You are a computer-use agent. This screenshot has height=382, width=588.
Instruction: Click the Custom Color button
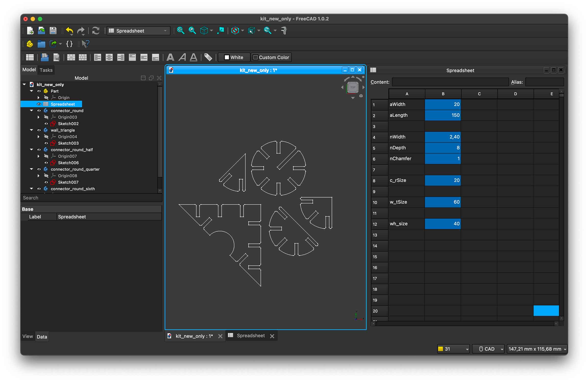click(x=271, y=58)
